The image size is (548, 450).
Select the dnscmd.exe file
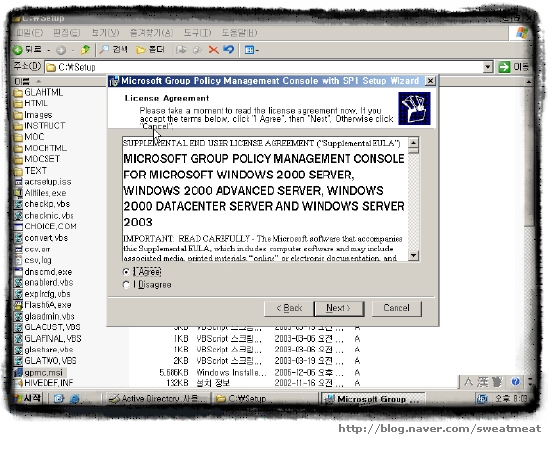pyautogui.click(x=43, y=272)
